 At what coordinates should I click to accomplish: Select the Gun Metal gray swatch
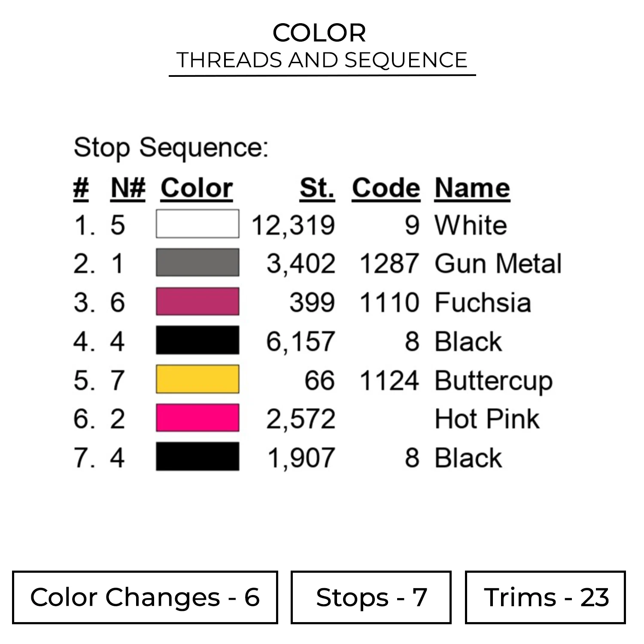(197, 262)
